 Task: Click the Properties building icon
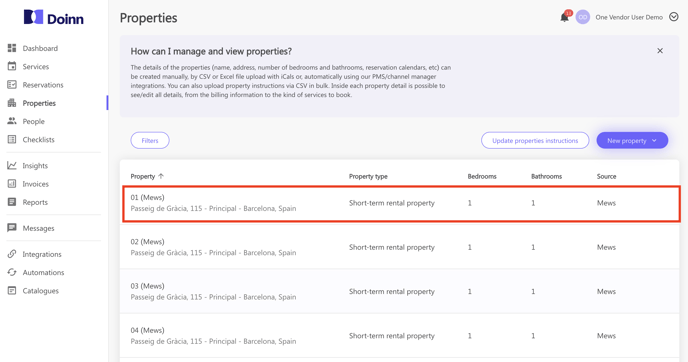point(12,103)
